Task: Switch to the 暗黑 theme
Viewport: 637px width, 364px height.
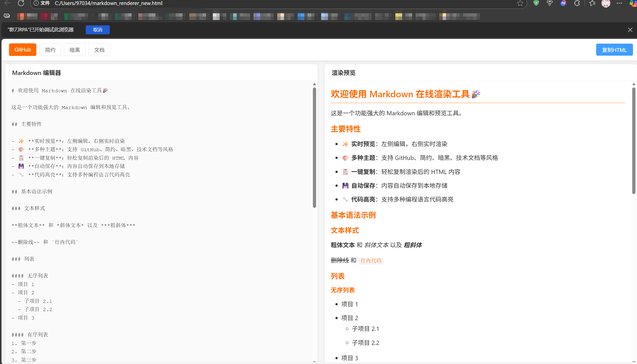Action: [x=74, y=49]
